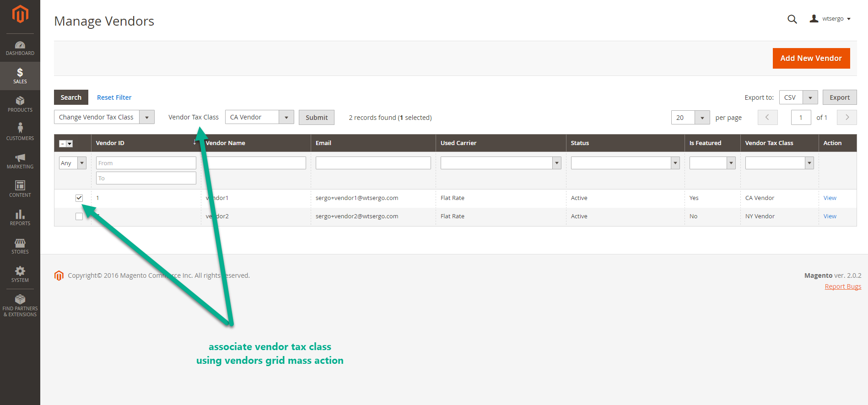Open the 20 per page dropdown
Screen dimensions: 868x405
tap(690, 118)
